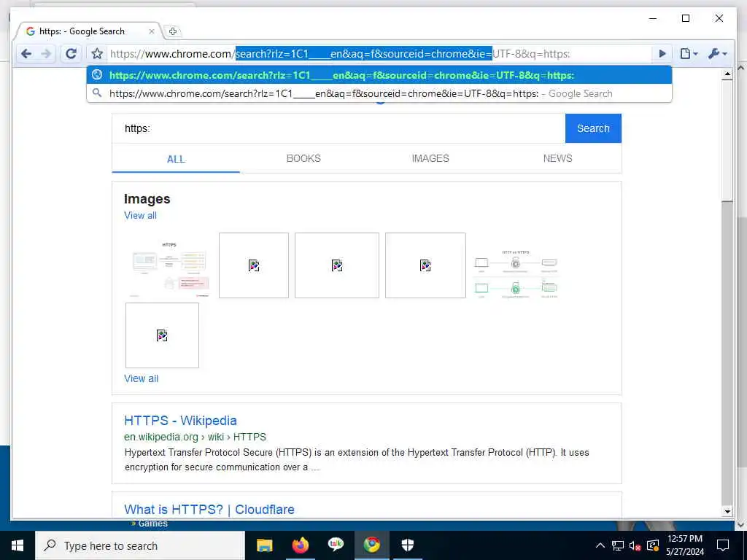
Task: Minimize the Chrome window
Action: pos(653,18)
